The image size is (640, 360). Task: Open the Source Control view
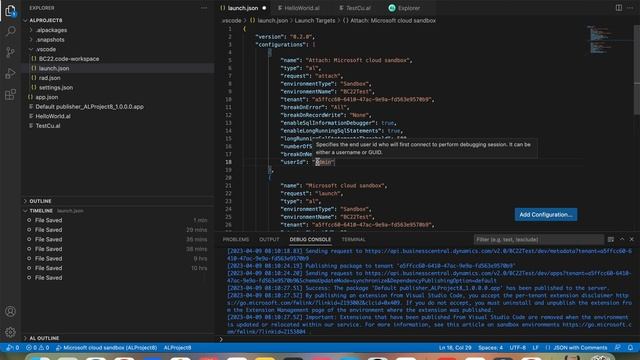tap(10, 52)
